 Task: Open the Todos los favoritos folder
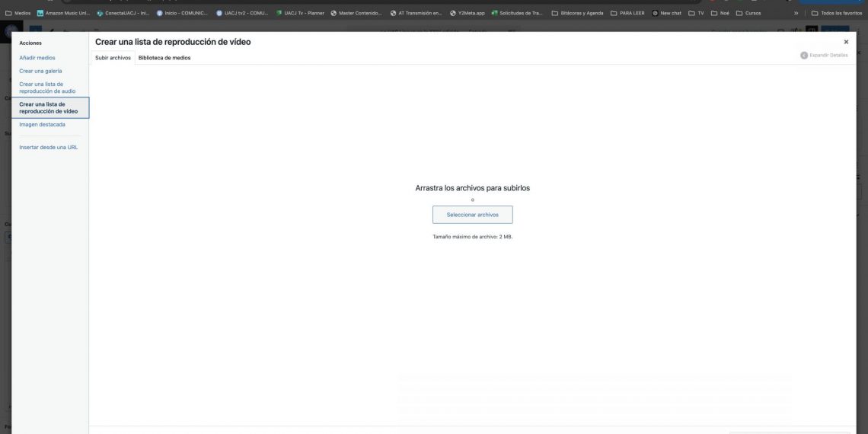(x=836, y=13)
